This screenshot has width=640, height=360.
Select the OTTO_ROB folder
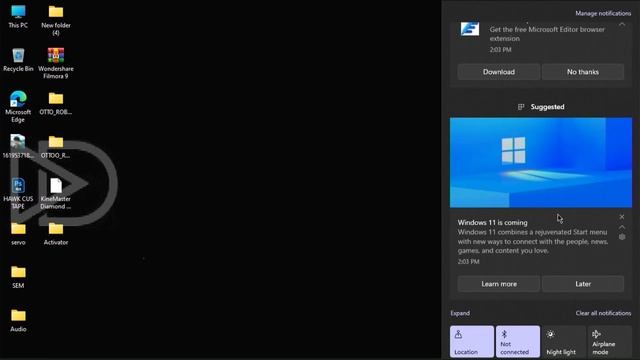pyautogui.click(x=56, y=103)
